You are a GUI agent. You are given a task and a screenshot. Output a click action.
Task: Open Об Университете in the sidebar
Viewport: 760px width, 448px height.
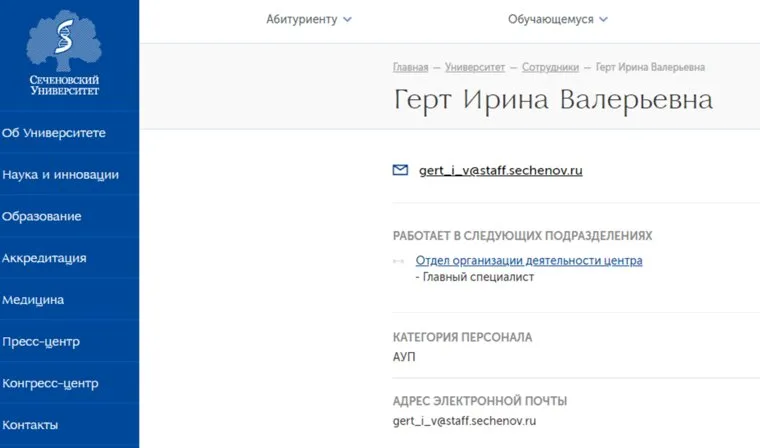[54, 133]
